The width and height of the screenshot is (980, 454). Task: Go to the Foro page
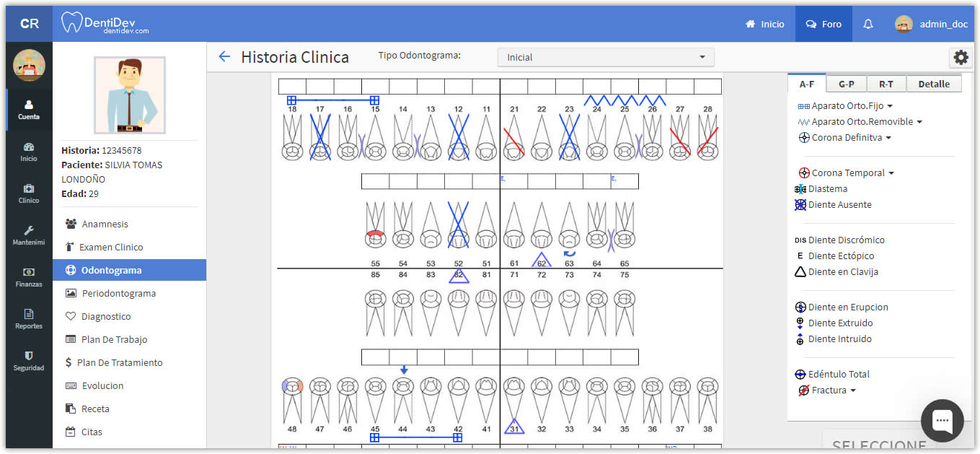tap(824, 24)
